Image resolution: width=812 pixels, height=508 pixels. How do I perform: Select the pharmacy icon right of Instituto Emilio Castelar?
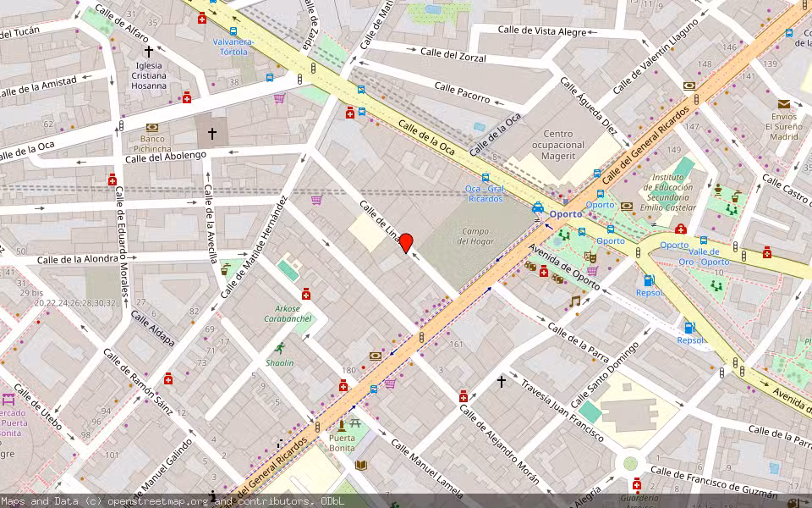(x=680, y=229)
